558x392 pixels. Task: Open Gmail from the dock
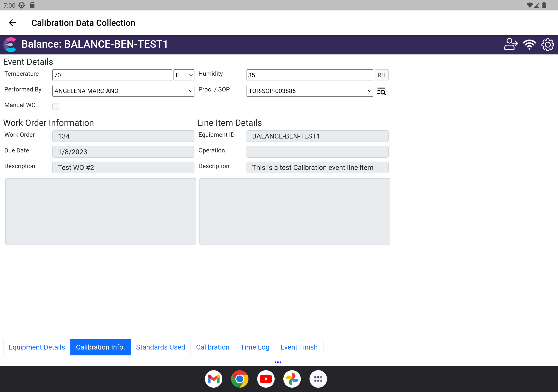213,379
